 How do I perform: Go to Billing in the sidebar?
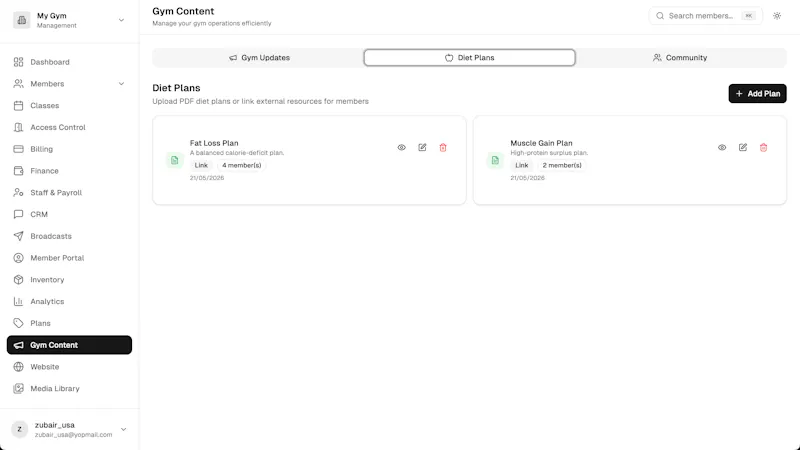tap(41, 149)
